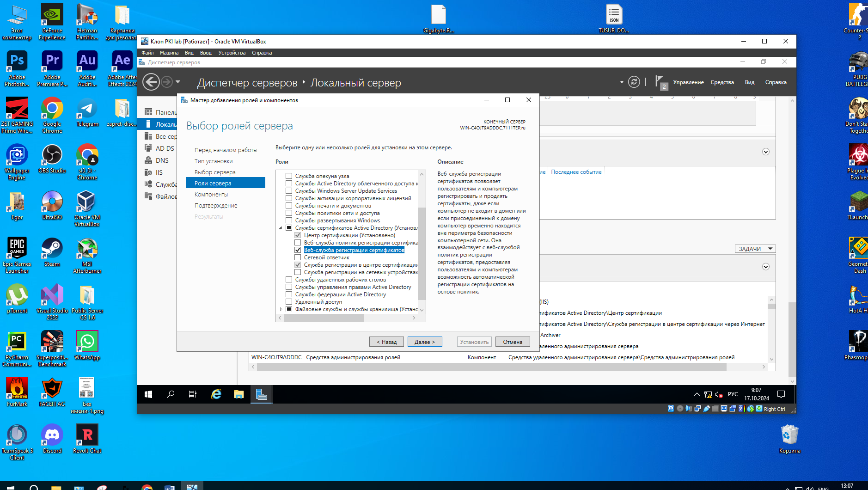Open 'Машина' menu in VirtualBox

[169, 53]
